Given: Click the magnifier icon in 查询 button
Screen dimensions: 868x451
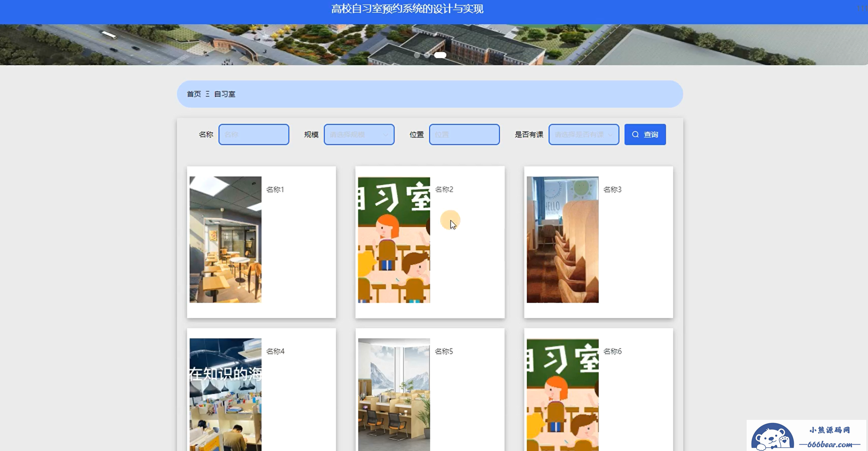Looking at the screenshot, I should (x=635, y=134).
